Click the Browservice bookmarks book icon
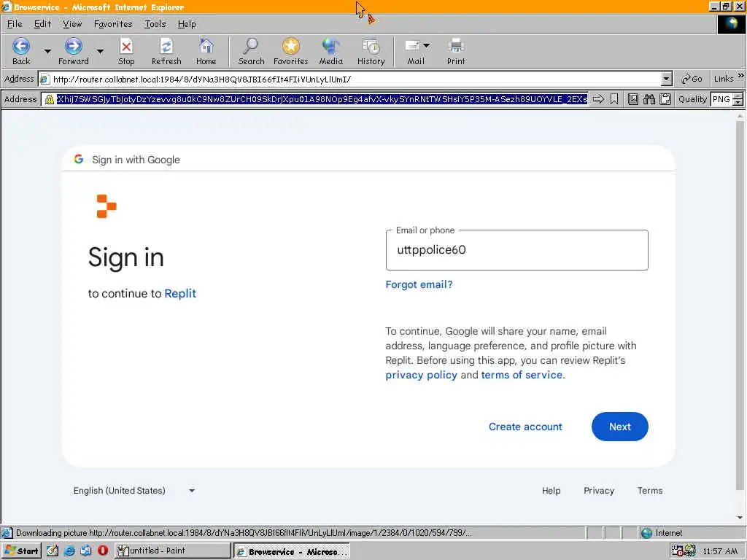Image resolution: width=747 pixels, height=560 pixels. pos(632,99)
